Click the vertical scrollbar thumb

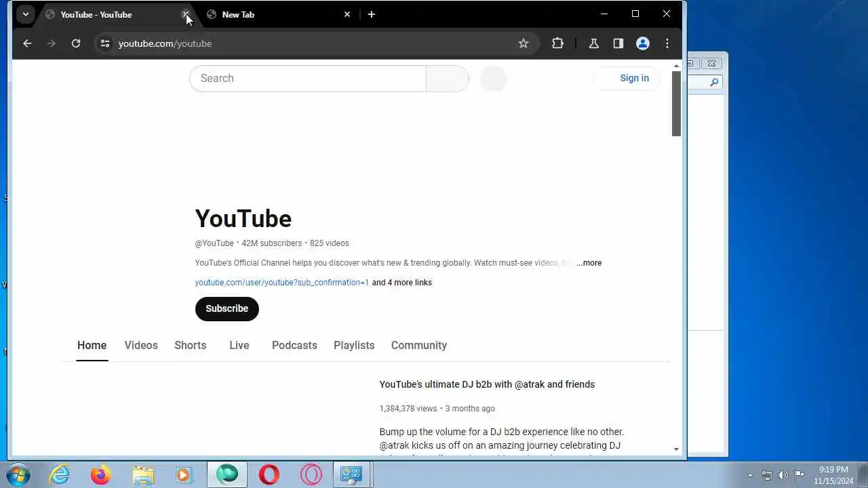676,104
